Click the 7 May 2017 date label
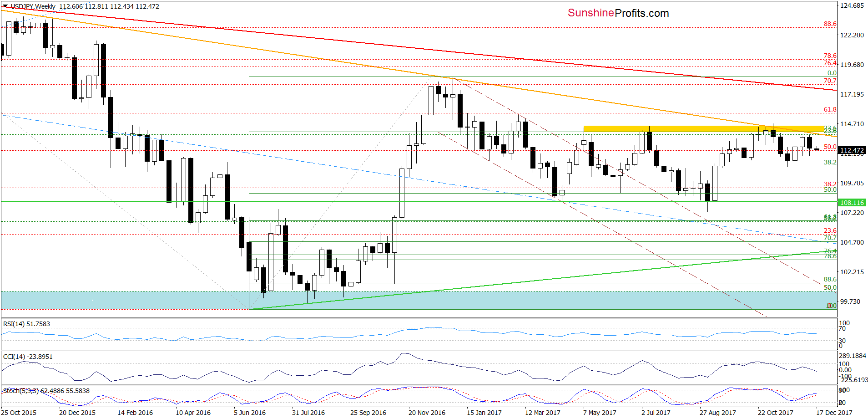The height and width of the screenshot is (419, 868). tap(600, 413)
